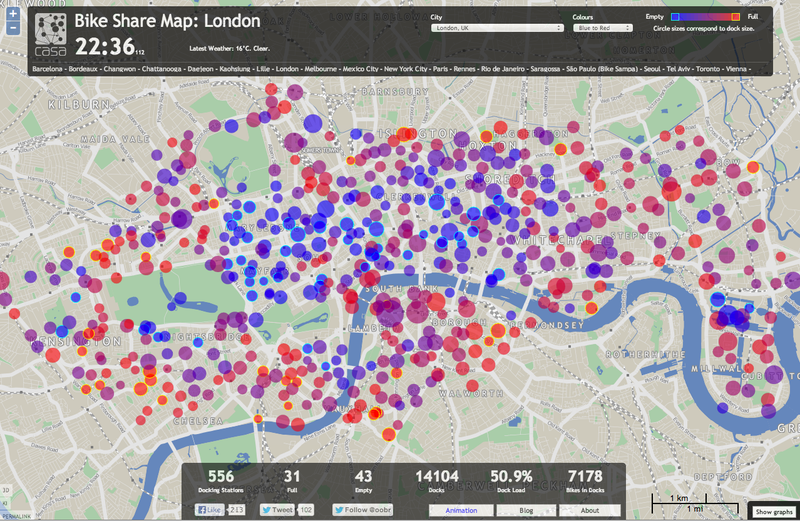
Task: Open the Animation link
Action: (x=461, y=510)
